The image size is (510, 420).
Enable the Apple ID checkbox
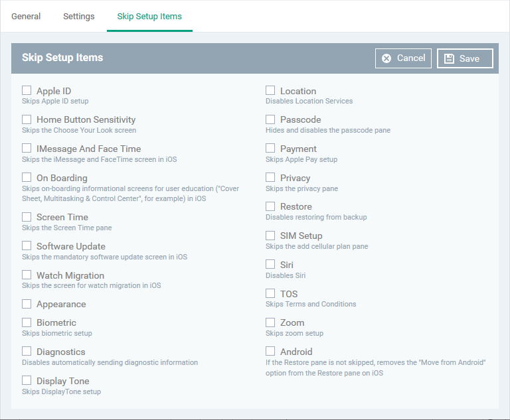pos(27,90)
